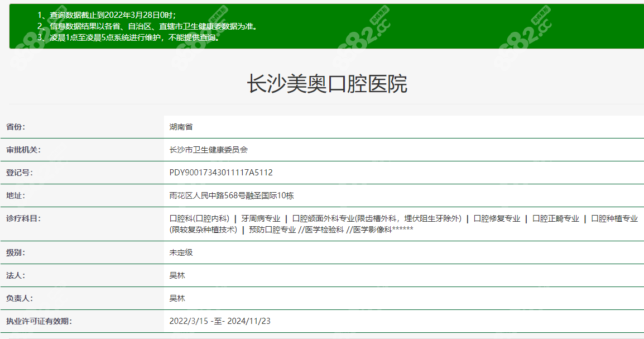644x339 pixels.
Task: Click the 诊疗科目 label
Action: (23, 218)
